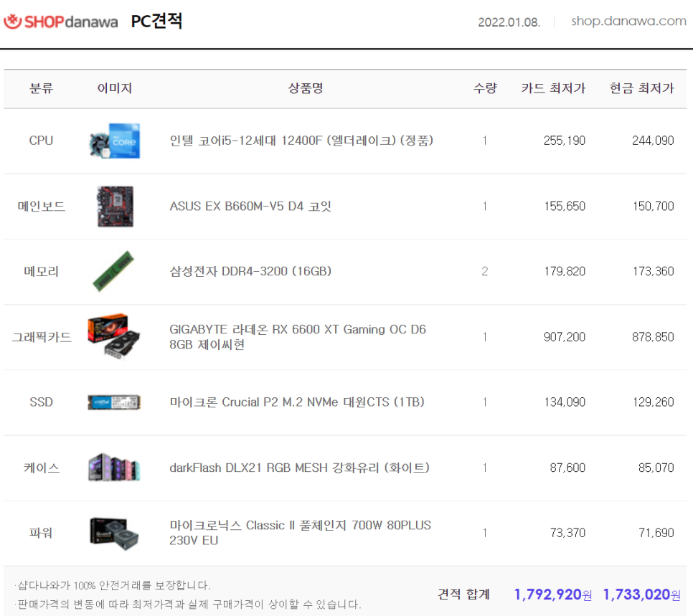Viewport: 693px width, 616px height.
Task: Click the CPU card price 255,190
Action: 565,141
